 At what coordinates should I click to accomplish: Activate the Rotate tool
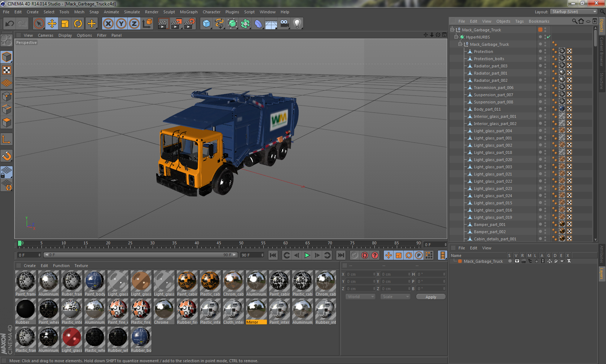[x=78, y=24]
